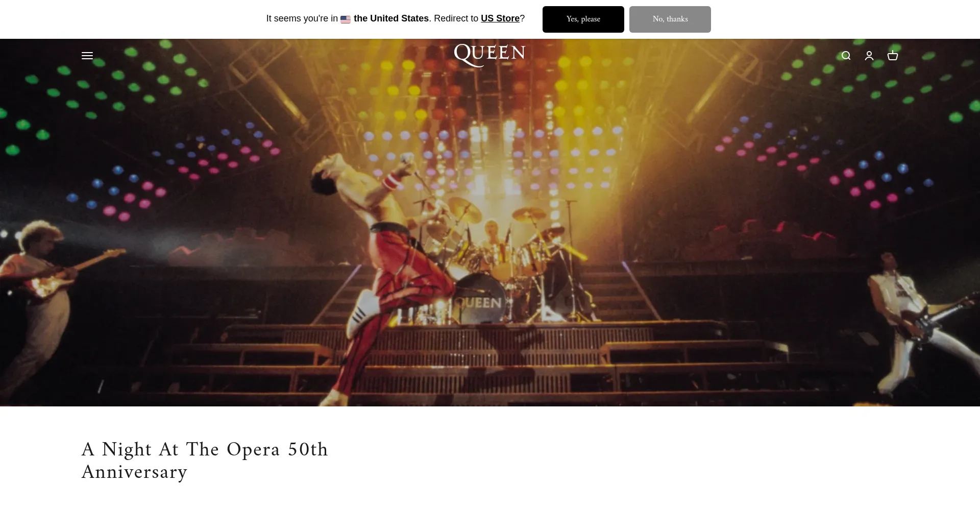This screenshot has width=980, height=507.
Task: Click the yellow stage lights at top center
Action: click(x=490, y=87)
